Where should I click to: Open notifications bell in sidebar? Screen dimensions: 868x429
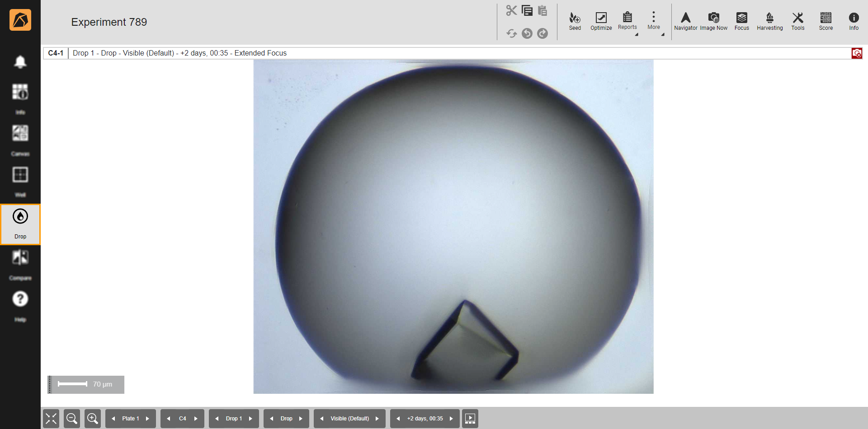20,62
